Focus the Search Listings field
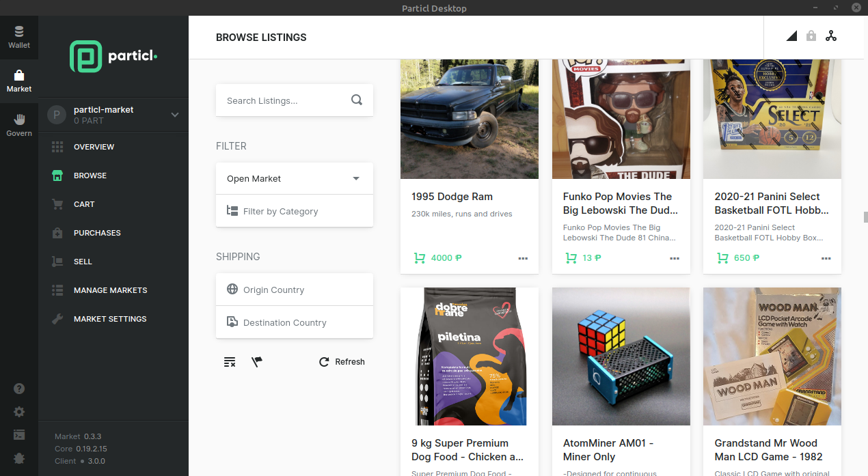The width and height of the screenshot is (868, 476). coord(295,100)
